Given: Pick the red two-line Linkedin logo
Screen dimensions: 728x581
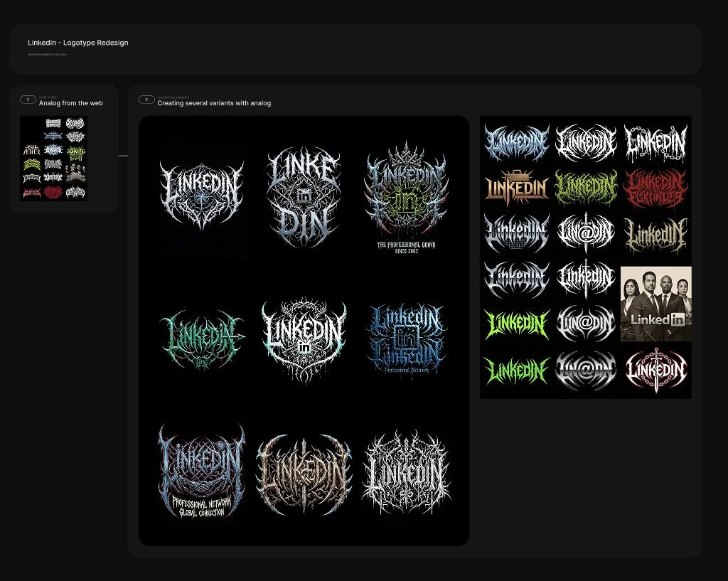Looking at the screenshot, I should click(x=655, y=188).
